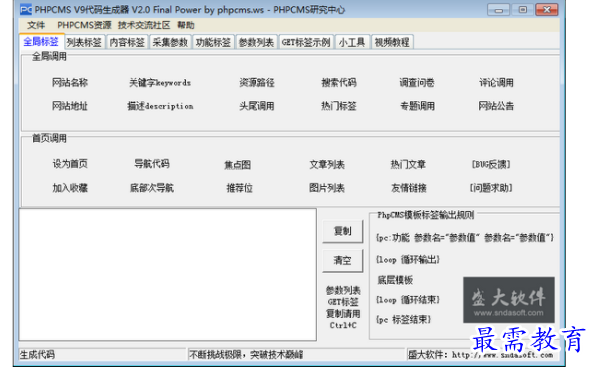
Task: Click the 评论调用 tag
Action: click(496, 83)
